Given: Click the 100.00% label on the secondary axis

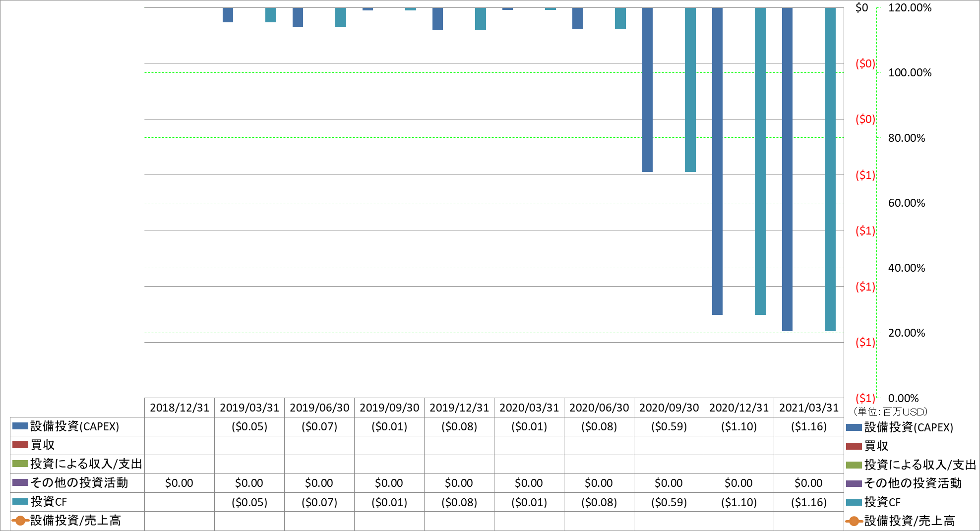Looking at the screenshot, I should pos(910,73).
